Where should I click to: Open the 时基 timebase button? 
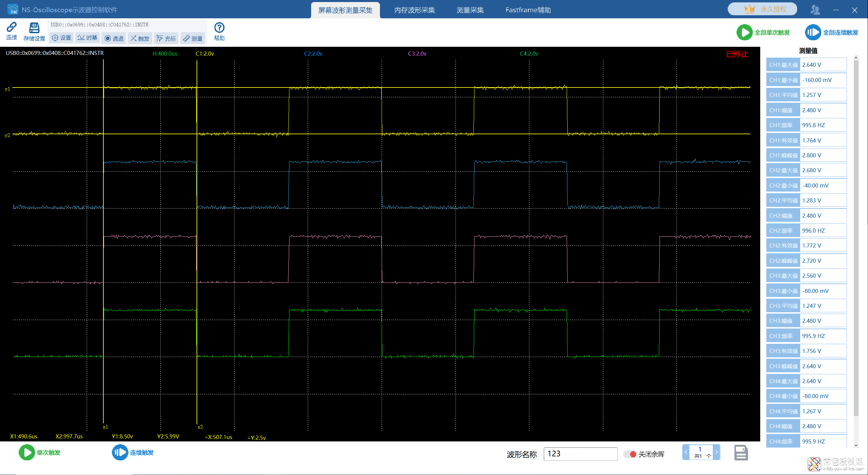pyautogui.click(x=87, y=38)
